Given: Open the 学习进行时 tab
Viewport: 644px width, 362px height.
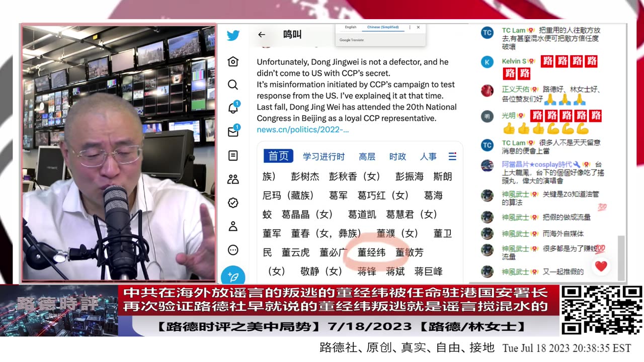Looking at the screenshot, I should point(324,156).
